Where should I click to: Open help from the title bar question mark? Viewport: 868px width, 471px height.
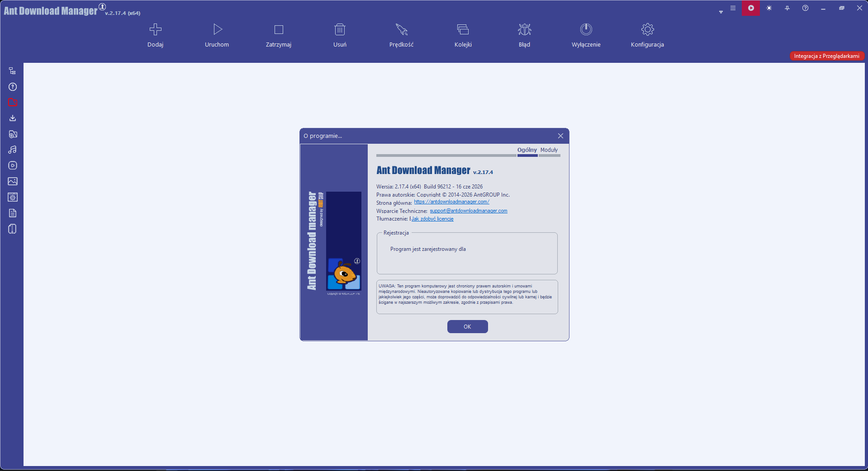[x=805, y=8]
